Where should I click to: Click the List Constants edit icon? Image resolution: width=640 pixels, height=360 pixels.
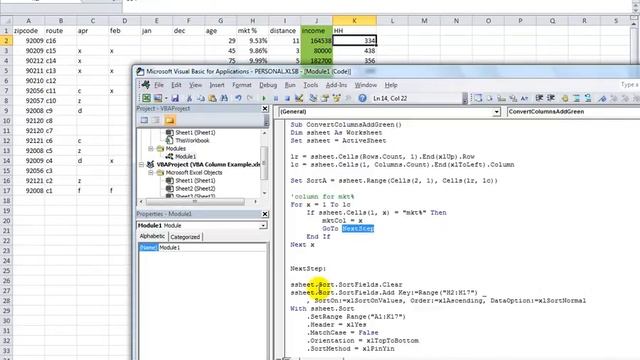coord(490,98)
